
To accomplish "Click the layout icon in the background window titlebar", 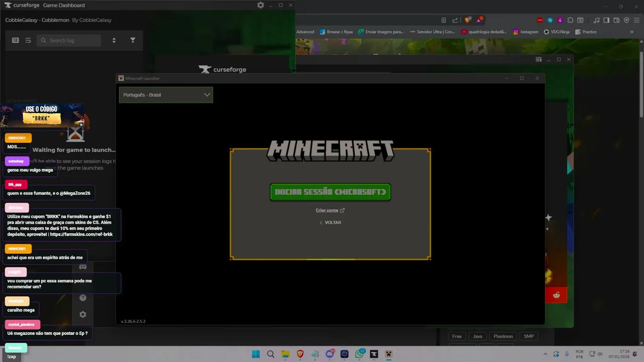I will coord(538,59).
